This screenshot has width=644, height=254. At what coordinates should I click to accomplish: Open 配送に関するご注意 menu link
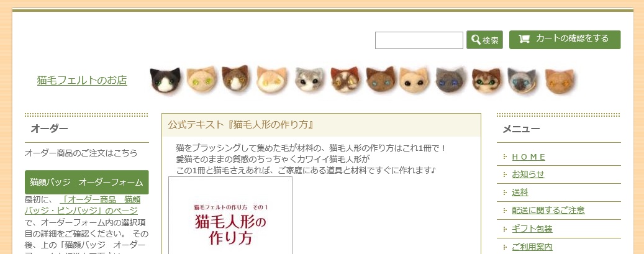[x=548, y=211]
